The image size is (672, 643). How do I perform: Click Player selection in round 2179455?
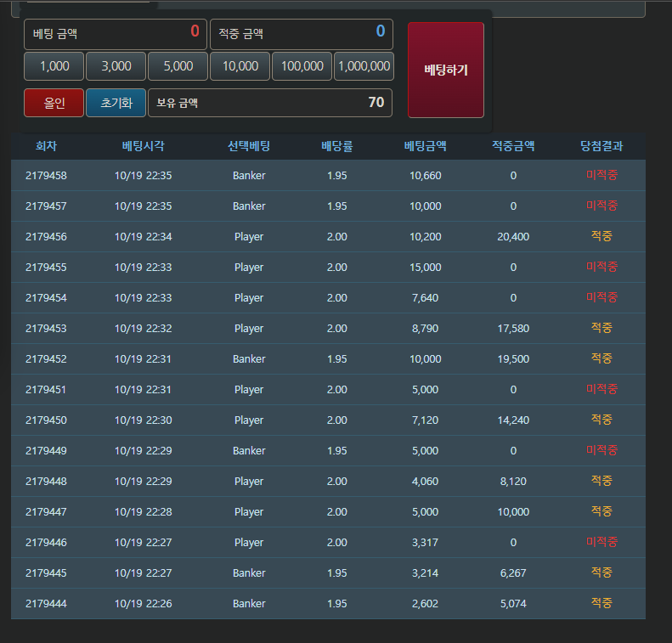click(249, 268)
